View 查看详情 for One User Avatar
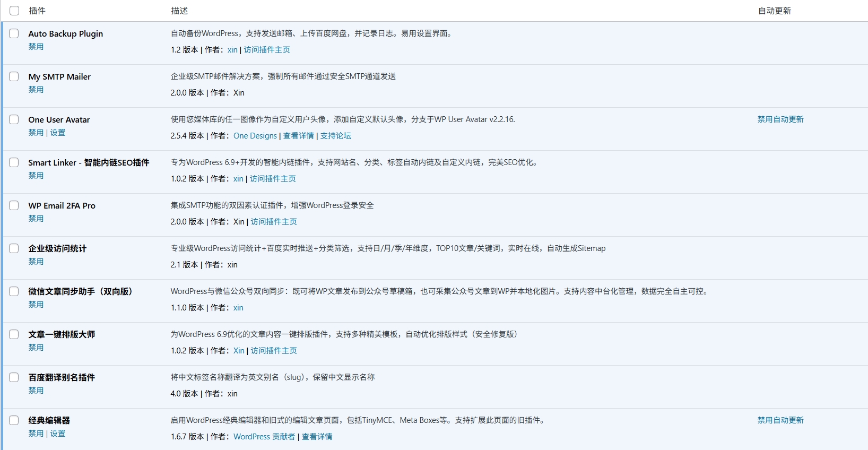868x450 pixels. (x=298, y=136)
